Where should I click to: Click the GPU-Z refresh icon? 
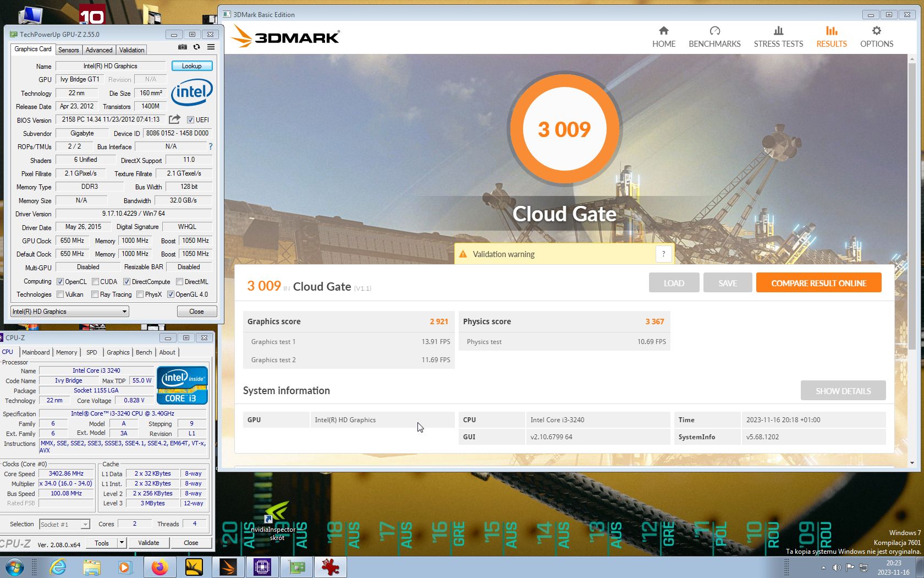[196, 47]
